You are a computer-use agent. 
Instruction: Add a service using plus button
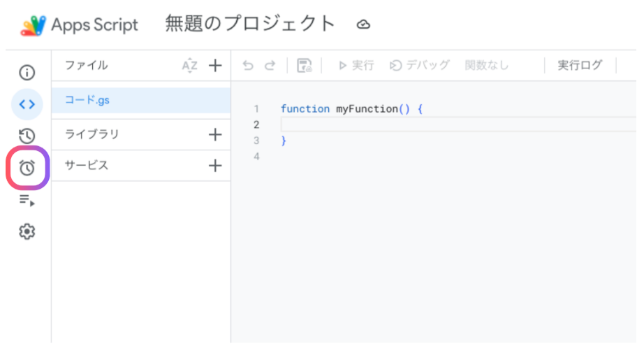click(215, 166)
